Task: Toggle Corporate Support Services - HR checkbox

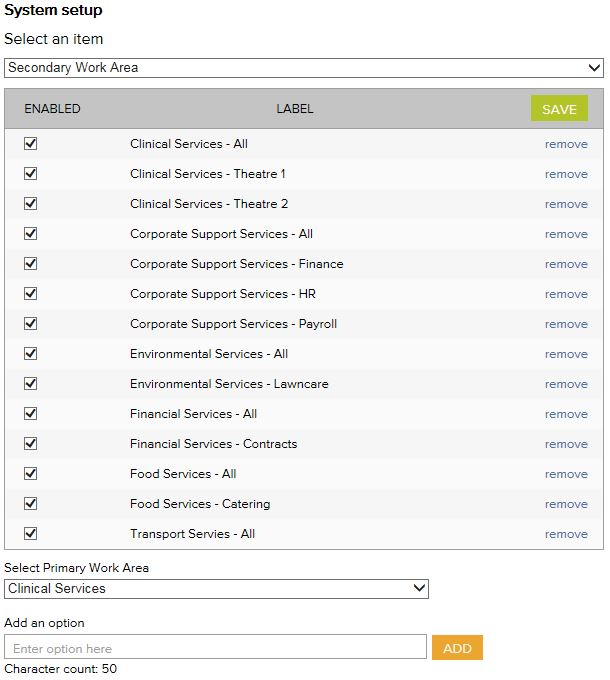Action: tap(30, 294)
